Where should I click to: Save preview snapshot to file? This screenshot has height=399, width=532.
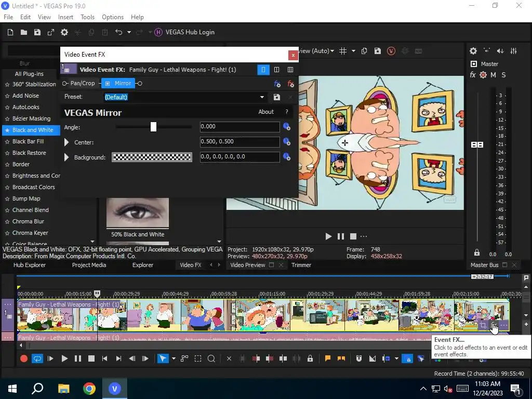[x=378, y=51]
